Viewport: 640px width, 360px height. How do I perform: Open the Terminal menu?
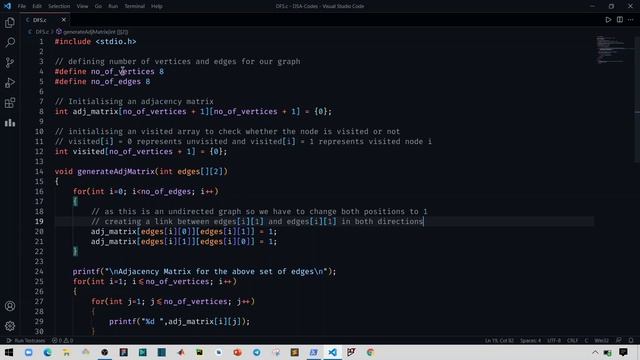pos(134,6)
